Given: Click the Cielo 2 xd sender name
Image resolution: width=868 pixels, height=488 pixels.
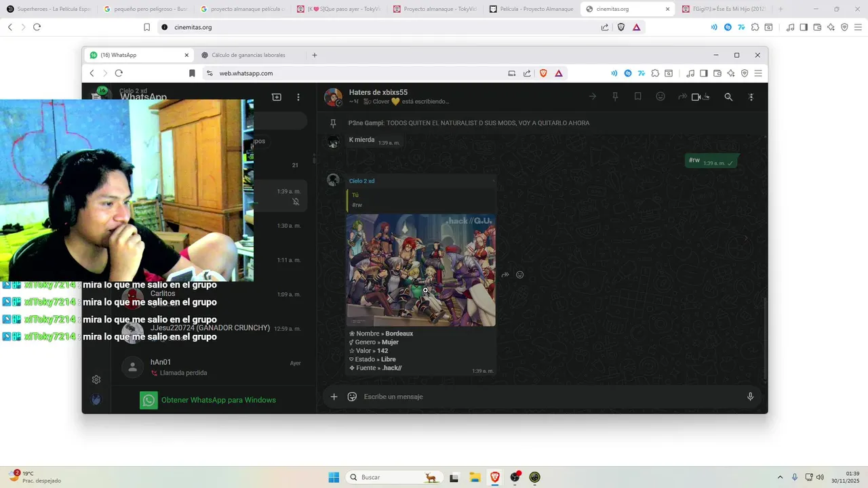Looking at the screenshot, I should (x=361, y=181).
